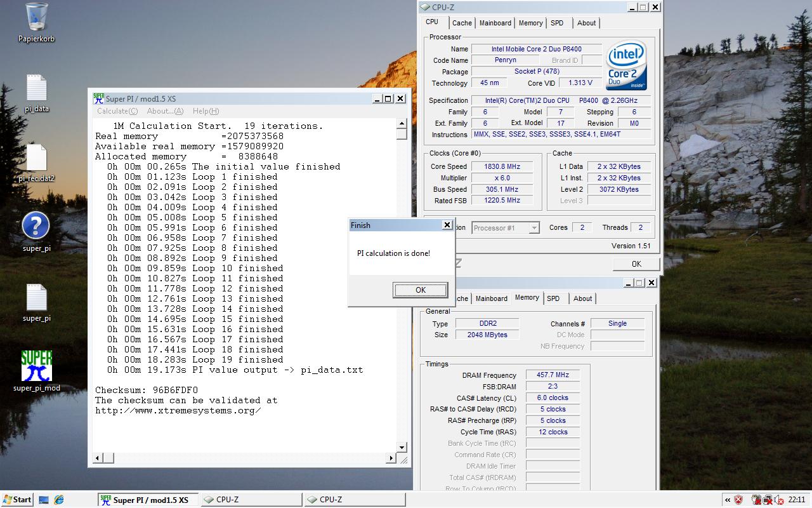This screenshot has height=508, width=812.
Task: Click the Core VID 1.313 V field
Action: [580, 83]
